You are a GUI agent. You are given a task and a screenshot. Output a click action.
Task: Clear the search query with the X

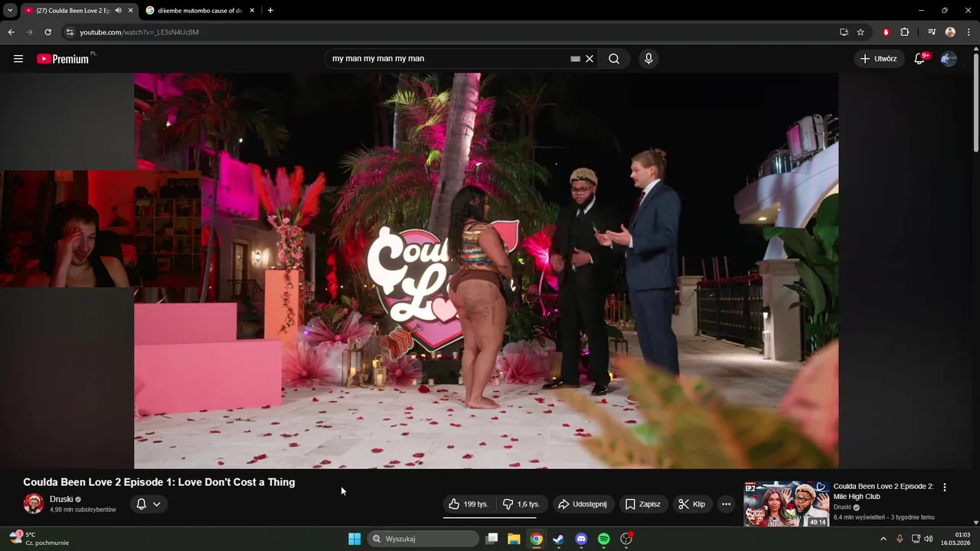(x=590, y=59)
